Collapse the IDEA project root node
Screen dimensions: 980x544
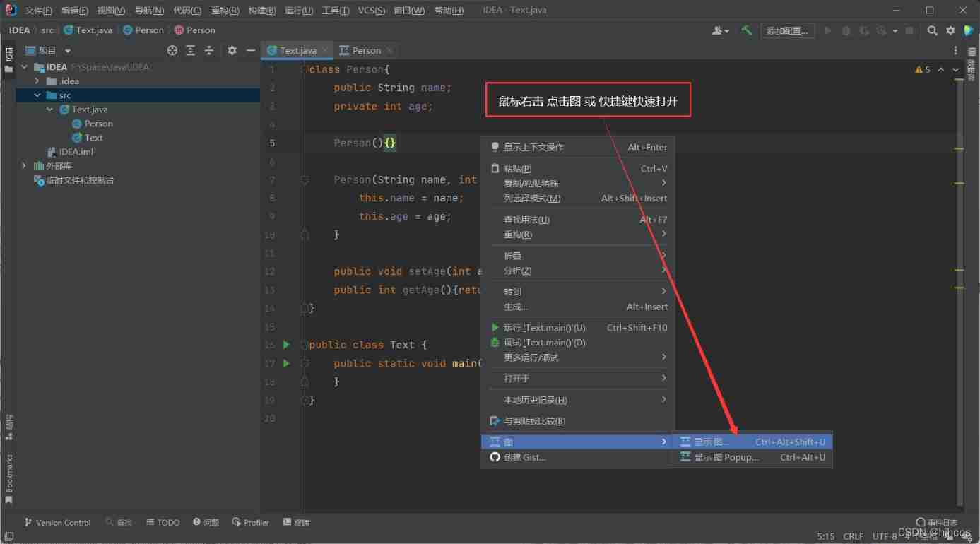(x=25, y=67)
